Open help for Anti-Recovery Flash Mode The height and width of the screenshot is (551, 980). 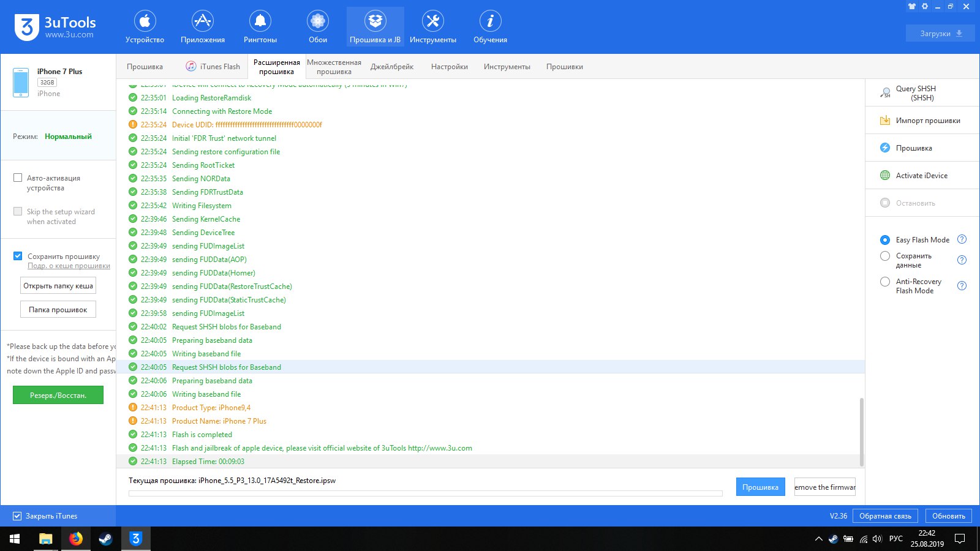pos(962,286)
